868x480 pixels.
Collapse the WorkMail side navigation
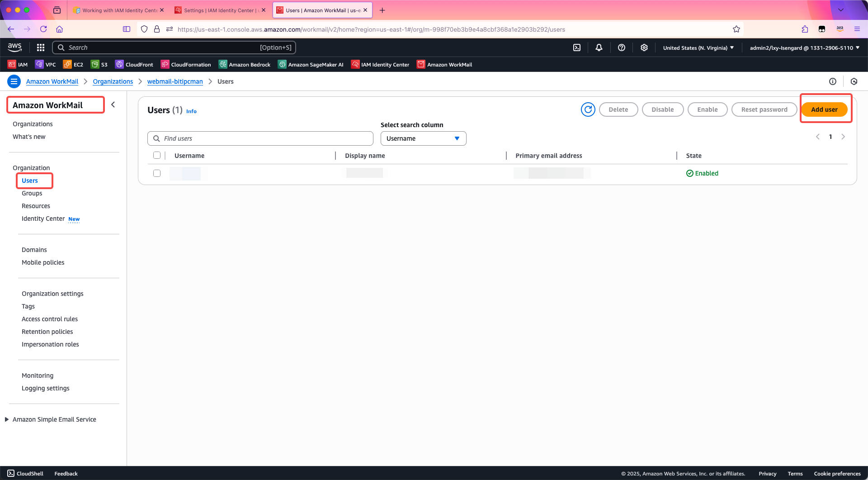(113, 105)
